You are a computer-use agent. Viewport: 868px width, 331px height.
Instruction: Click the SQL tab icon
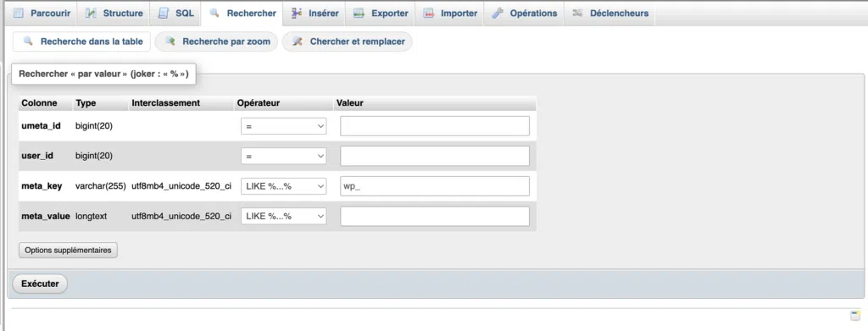[x=164, y=14]
